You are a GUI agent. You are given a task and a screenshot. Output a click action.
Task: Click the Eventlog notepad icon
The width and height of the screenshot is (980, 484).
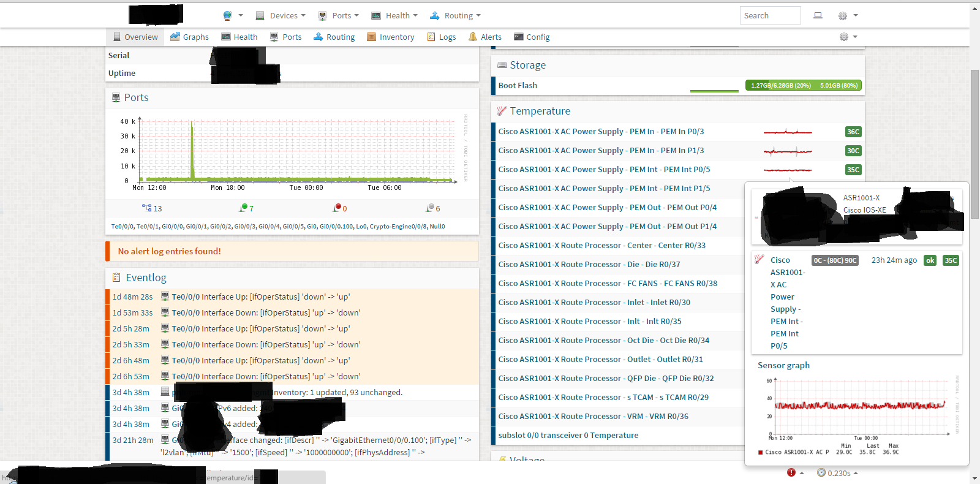(116, 278)
